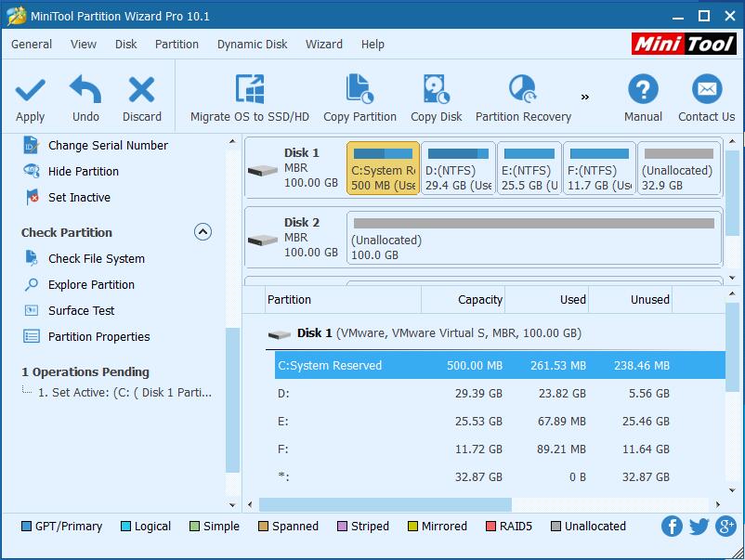Open the Wizard menu
The height and width of the screenshot is (560, 745).
[x=324, y=44]
